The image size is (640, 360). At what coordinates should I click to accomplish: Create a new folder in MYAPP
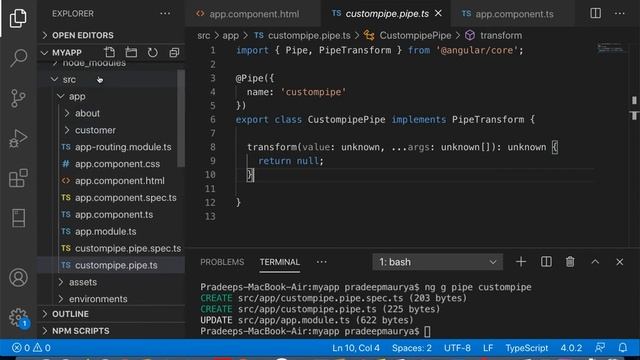tap(131, 52)
